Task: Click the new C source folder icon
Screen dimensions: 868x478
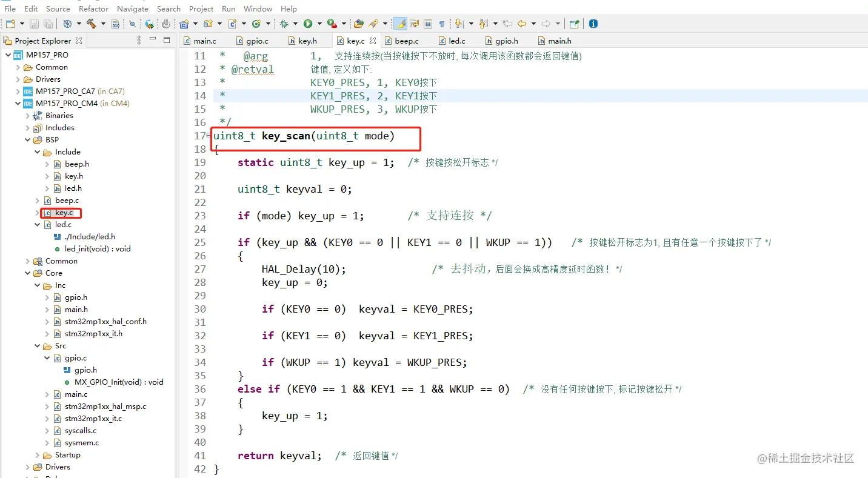Action: tap(208, 24)
